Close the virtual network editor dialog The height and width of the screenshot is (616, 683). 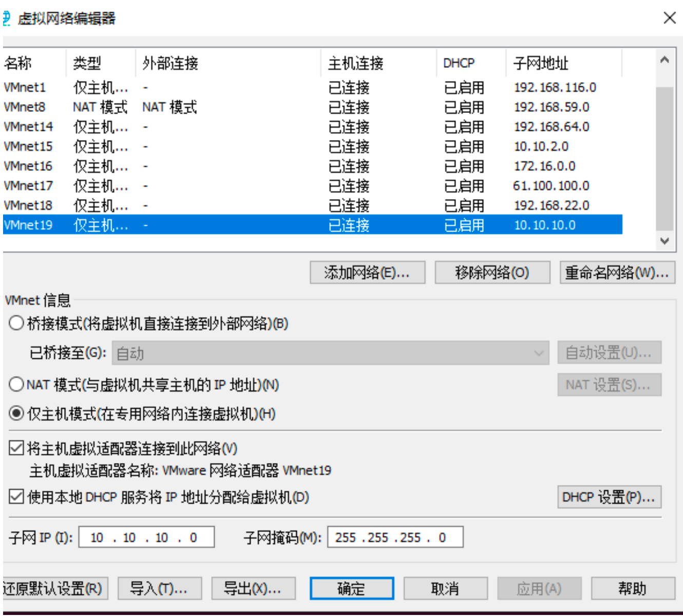pos(669,18)
